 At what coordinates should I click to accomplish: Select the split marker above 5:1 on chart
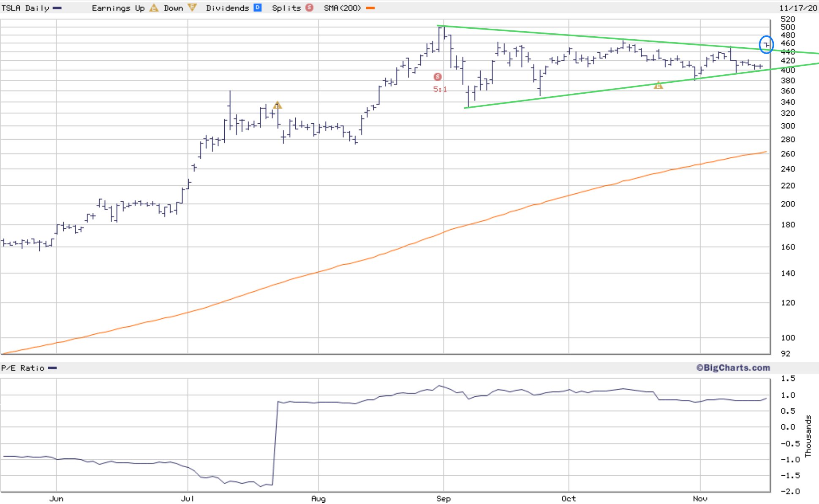[x=438, y=77]
